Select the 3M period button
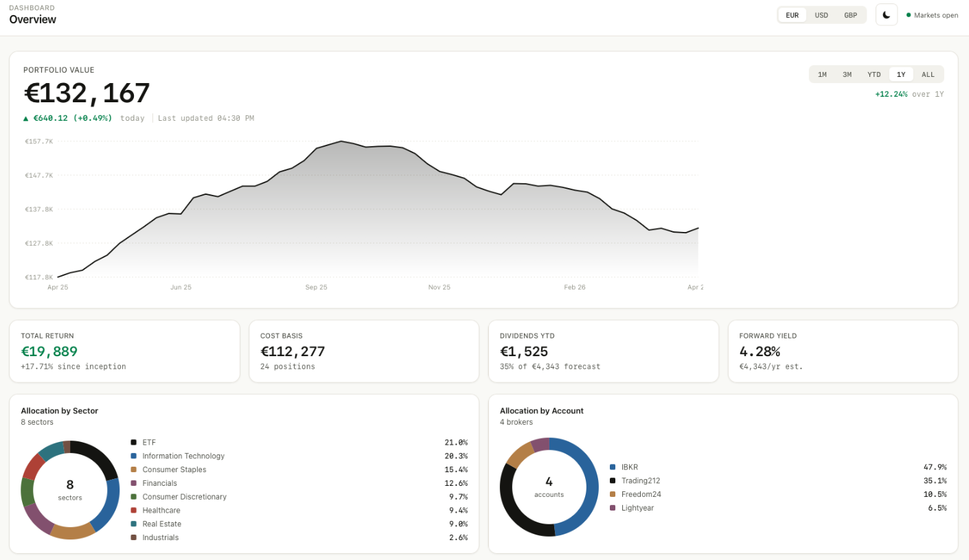Viewport: 969px width, 560px height. 847,74
